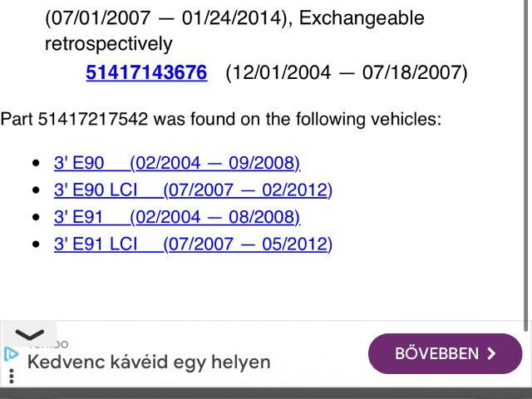Open part number link 51417143676
The height and width of the screenshot is (399, 532).
[x=146, y=73]
